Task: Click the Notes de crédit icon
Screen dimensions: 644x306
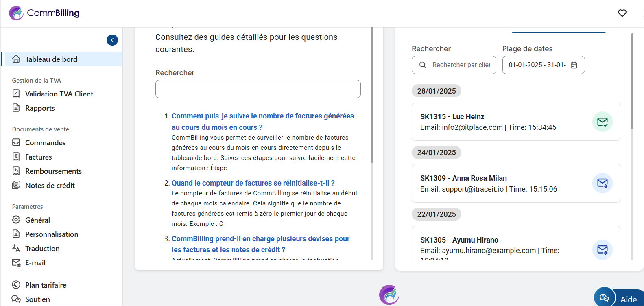Action: pos(16,186)
